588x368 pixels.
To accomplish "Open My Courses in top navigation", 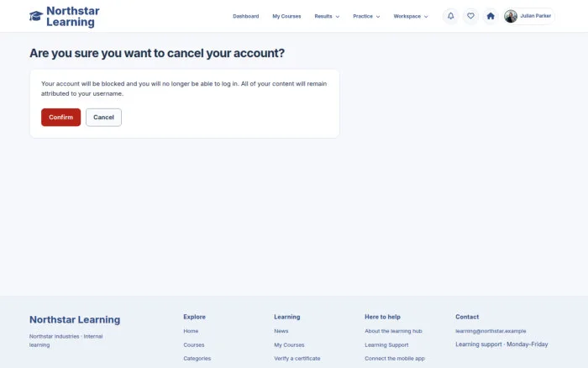I will [x=287, y=17].
